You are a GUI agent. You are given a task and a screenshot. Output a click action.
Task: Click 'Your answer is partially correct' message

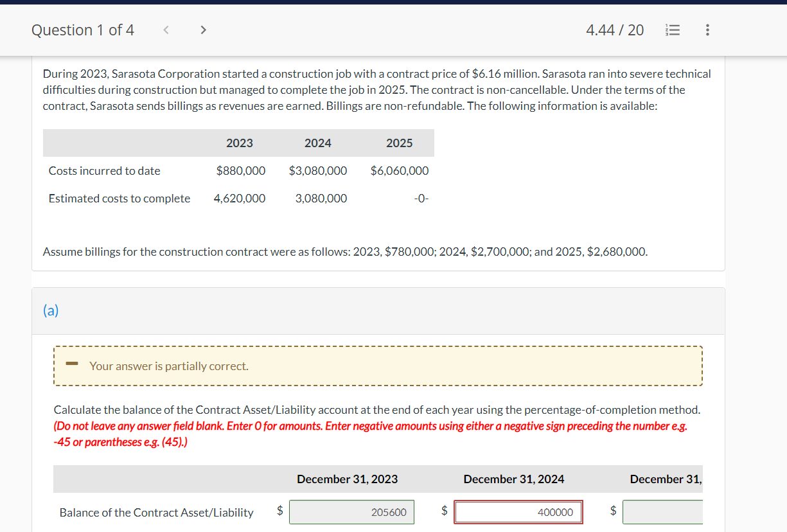(169, 366)
